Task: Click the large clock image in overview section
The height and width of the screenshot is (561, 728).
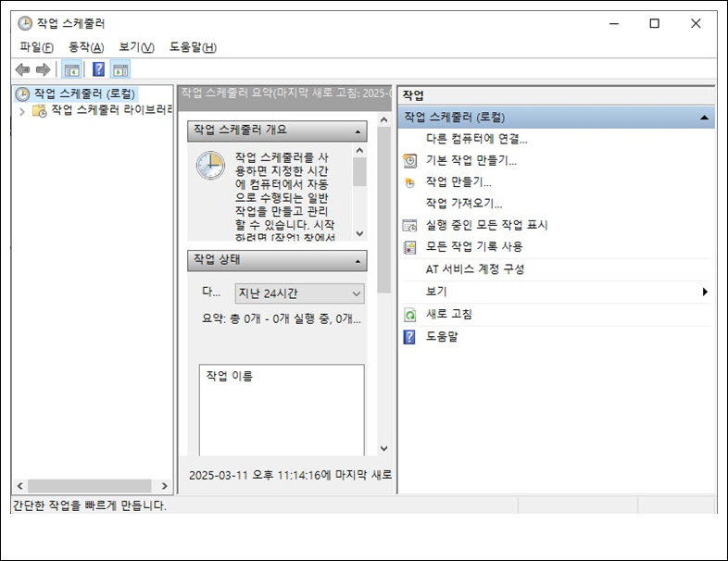Action: 210,165
